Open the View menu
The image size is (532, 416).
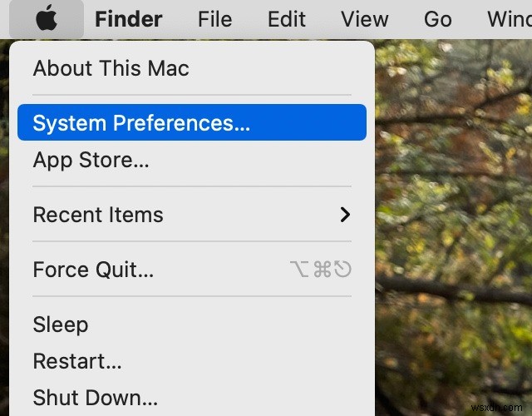[364, 19]
